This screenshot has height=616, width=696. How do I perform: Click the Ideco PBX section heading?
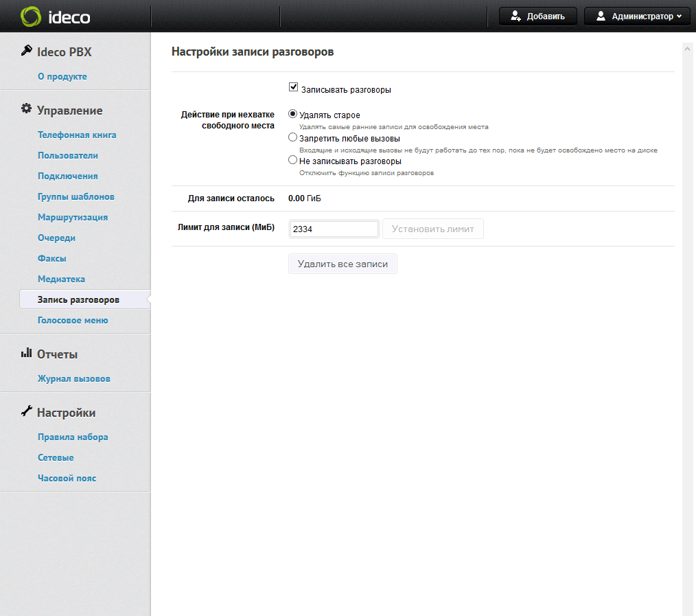pos(65,52)
